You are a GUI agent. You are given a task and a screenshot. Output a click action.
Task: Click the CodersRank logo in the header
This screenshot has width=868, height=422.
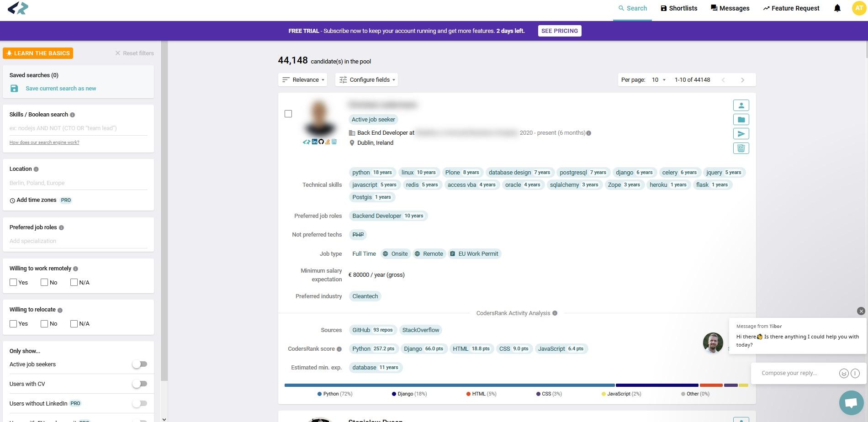click(18, 8)
